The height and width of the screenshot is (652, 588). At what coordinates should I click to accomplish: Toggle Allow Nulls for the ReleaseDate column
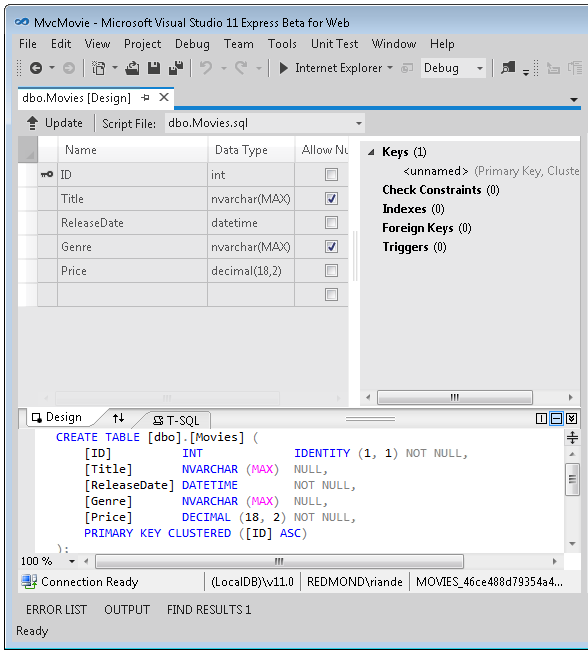tap(331, 222)
